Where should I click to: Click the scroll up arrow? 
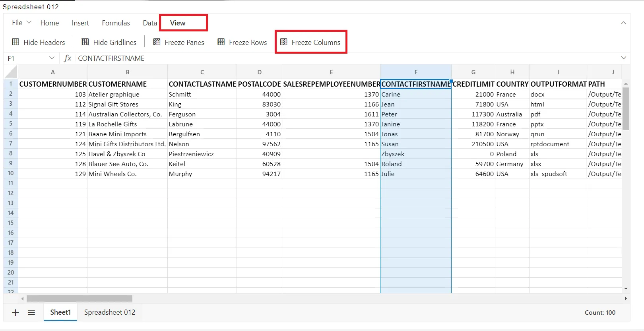626,83
